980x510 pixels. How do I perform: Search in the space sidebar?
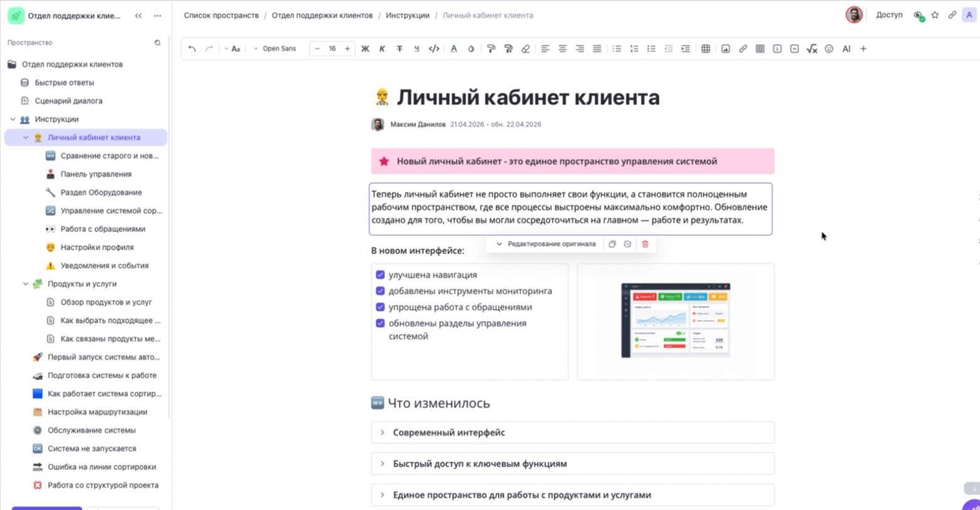click(x=158, y=43)
